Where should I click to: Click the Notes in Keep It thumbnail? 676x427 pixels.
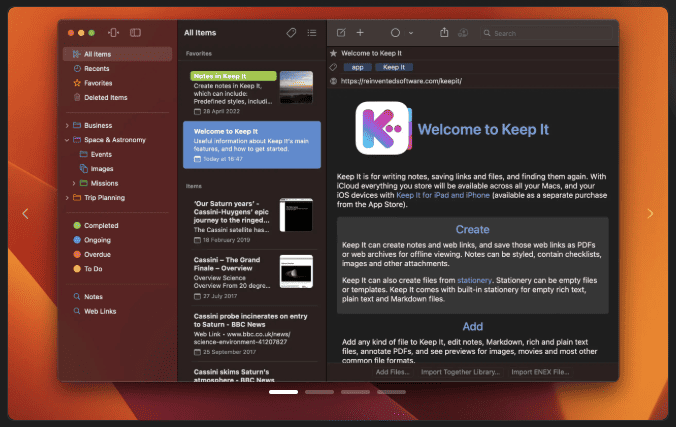(x=296, y=87)
